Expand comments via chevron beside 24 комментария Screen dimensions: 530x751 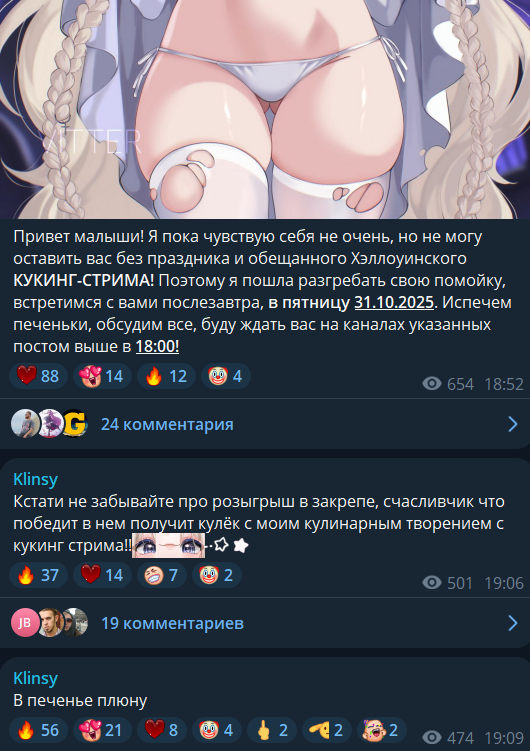(x=513, y=424)
